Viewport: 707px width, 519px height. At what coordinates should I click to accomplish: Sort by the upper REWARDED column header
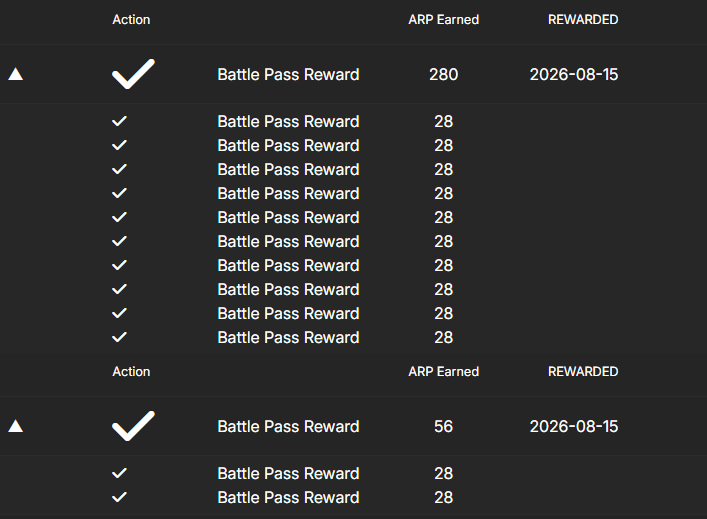tap(583, 19)
